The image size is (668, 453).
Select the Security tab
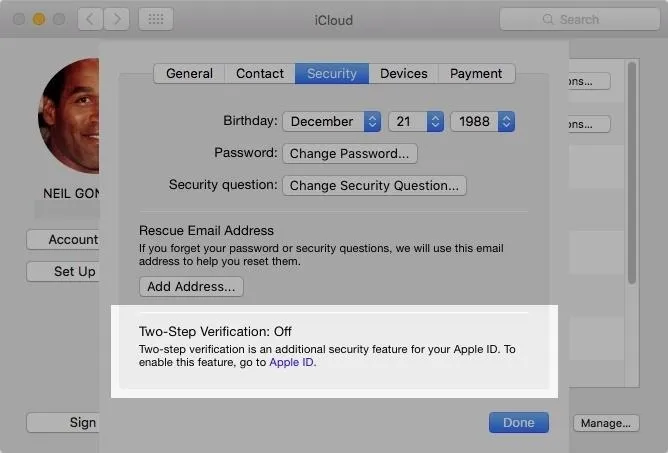[x=332, y=73]
